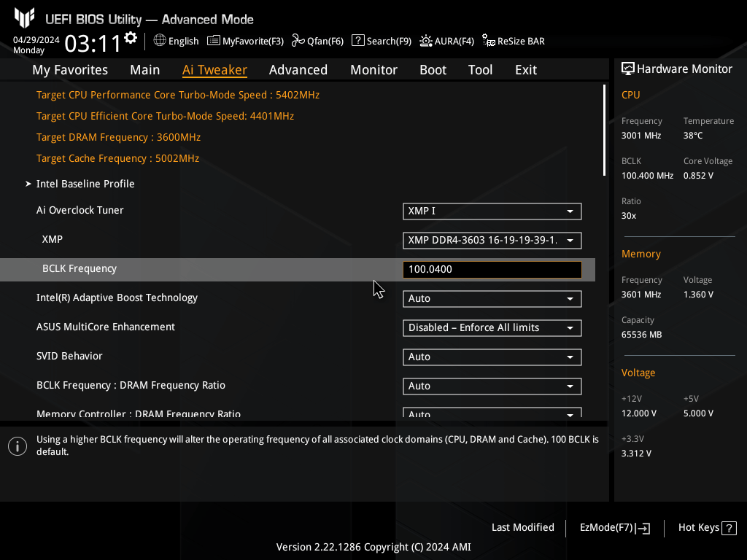This screenshot has height=560, width=747.
Task: Open SVID Behavior dropdown
Action: [492, 357]
